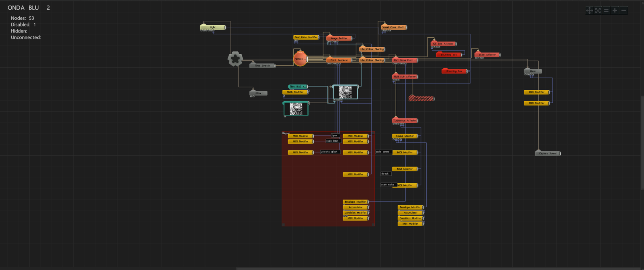The width and height of the screenshot is (644, 270).
Task: Click the round Particle root node
Action: coord(300,59)
